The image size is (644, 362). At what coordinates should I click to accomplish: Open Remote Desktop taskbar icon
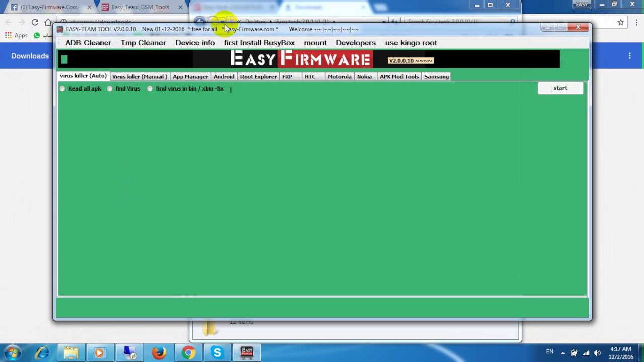130,353
